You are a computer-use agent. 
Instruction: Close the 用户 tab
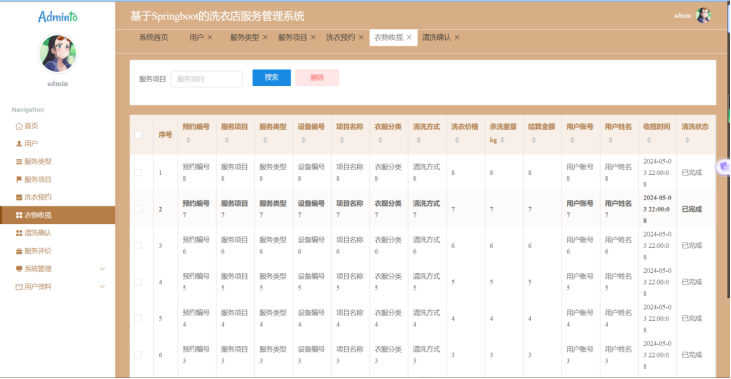210,37
